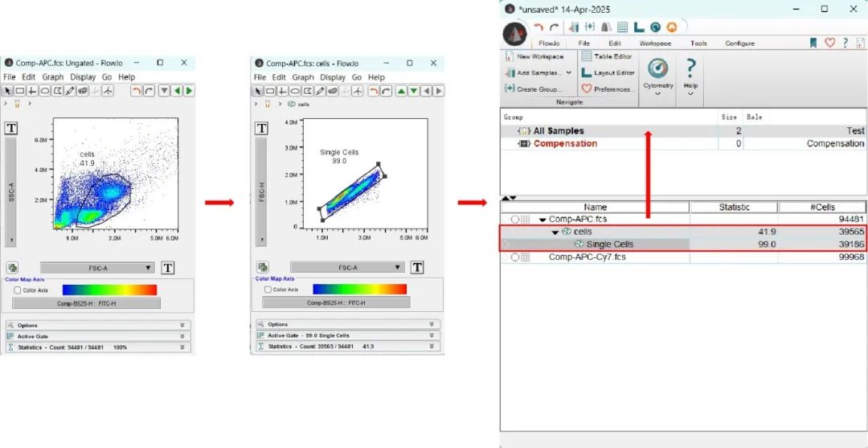Select the pencil freehand gate tool in cells window

tap(320, 91)
